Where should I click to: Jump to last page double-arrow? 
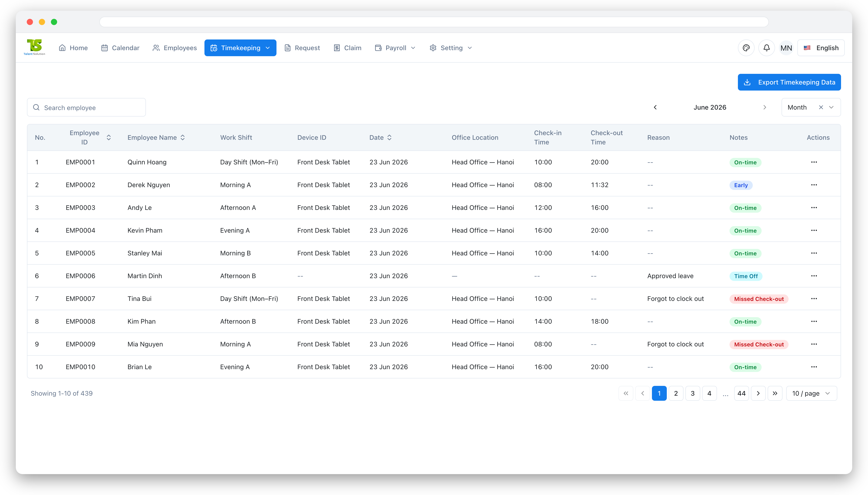pos(775,393)
